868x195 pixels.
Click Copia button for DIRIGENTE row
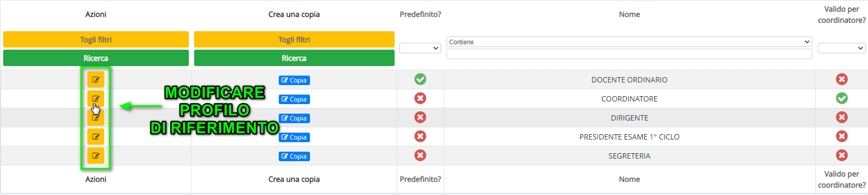click(294, 118)
